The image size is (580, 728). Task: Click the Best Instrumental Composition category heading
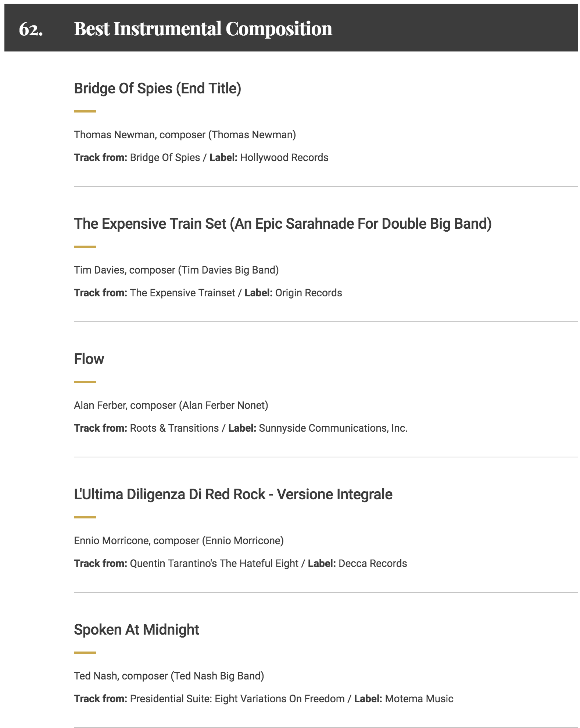203,29
